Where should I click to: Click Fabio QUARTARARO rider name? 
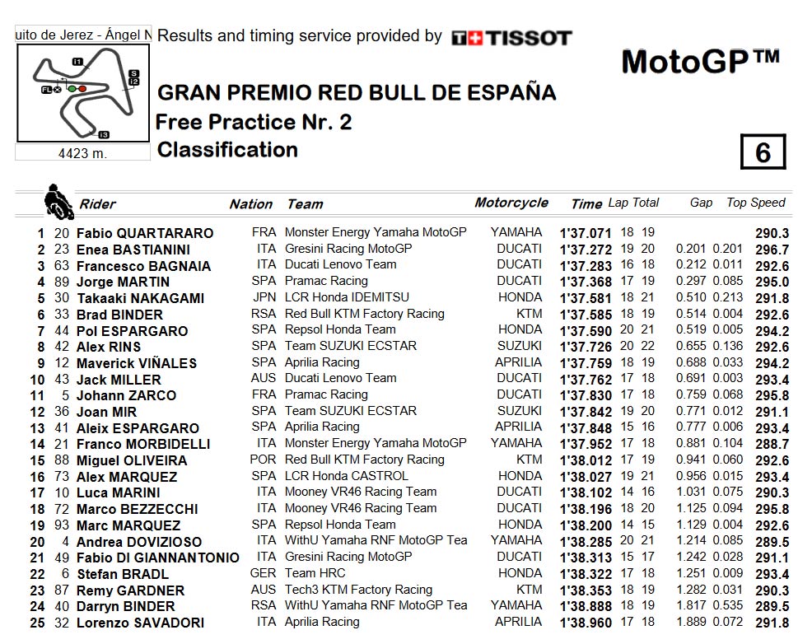click(x=145, y=234)
